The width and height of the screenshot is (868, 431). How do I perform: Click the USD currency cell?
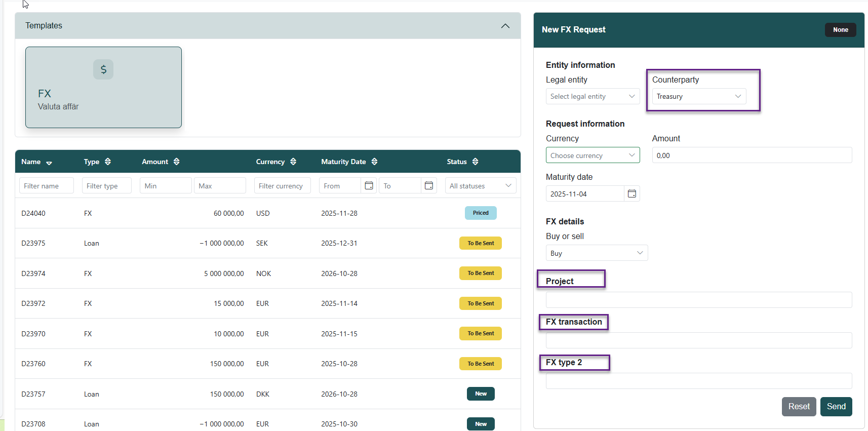(263, 213)
